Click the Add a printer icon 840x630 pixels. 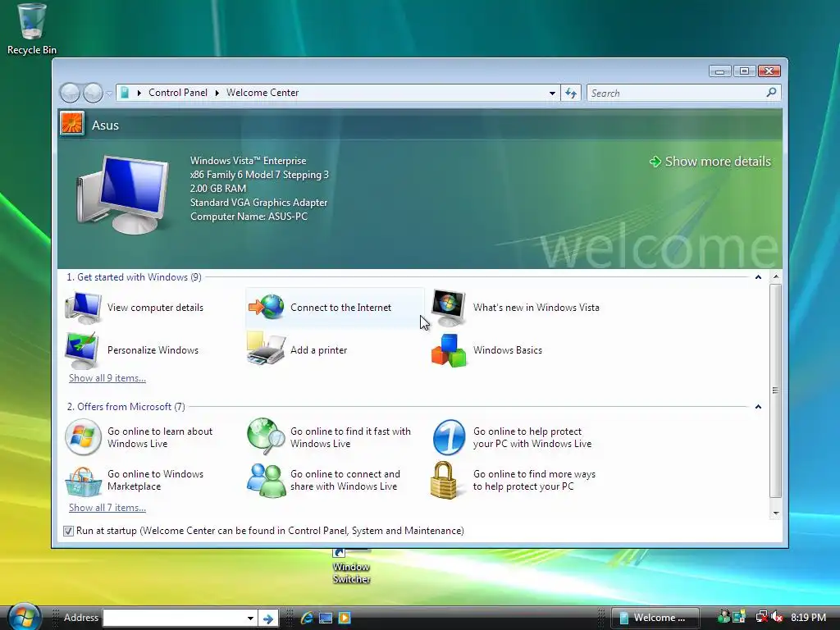click(x=266, y=349)
